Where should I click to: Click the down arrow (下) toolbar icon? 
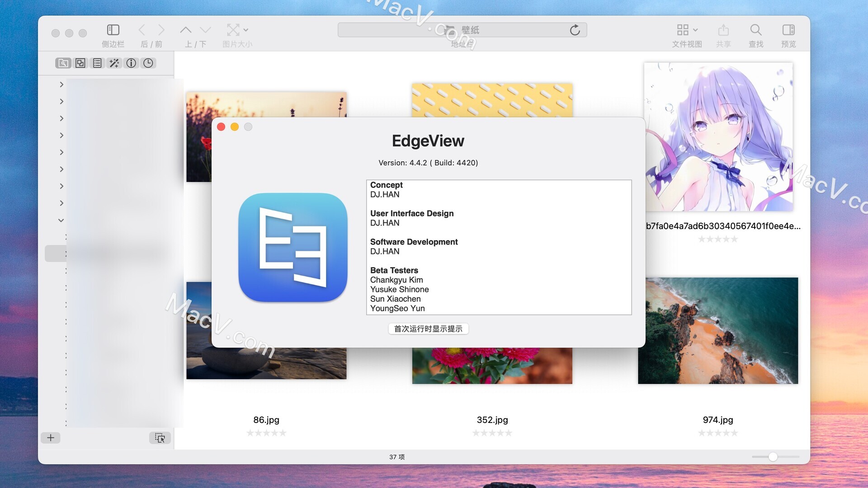pos(205,30)
